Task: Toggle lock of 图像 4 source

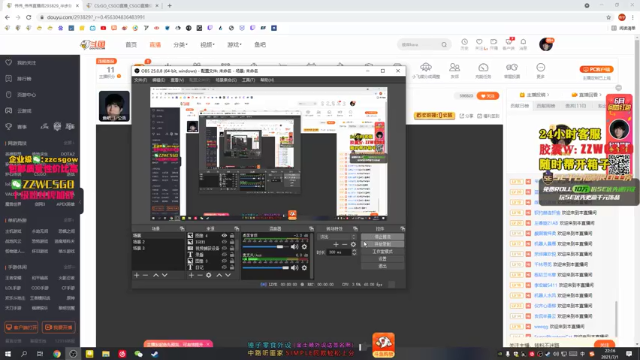Action: [x=232, y=236]
